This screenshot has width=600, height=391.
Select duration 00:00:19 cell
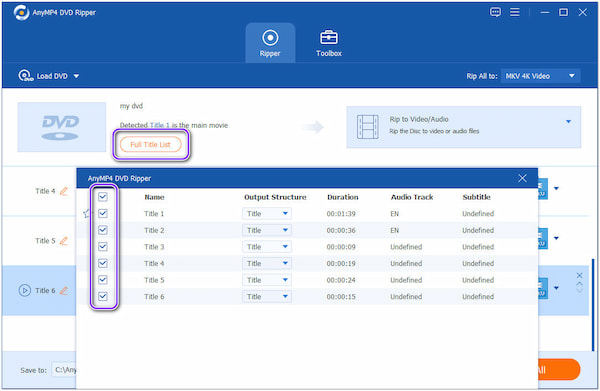tap(341, 264)
